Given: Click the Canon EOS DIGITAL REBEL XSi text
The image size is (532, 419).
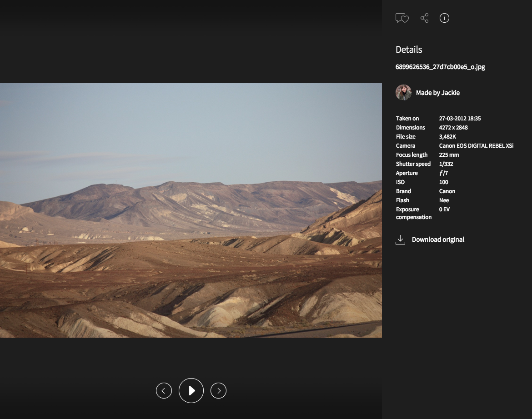Looking at the screenshot, I should tap(476, 145).
